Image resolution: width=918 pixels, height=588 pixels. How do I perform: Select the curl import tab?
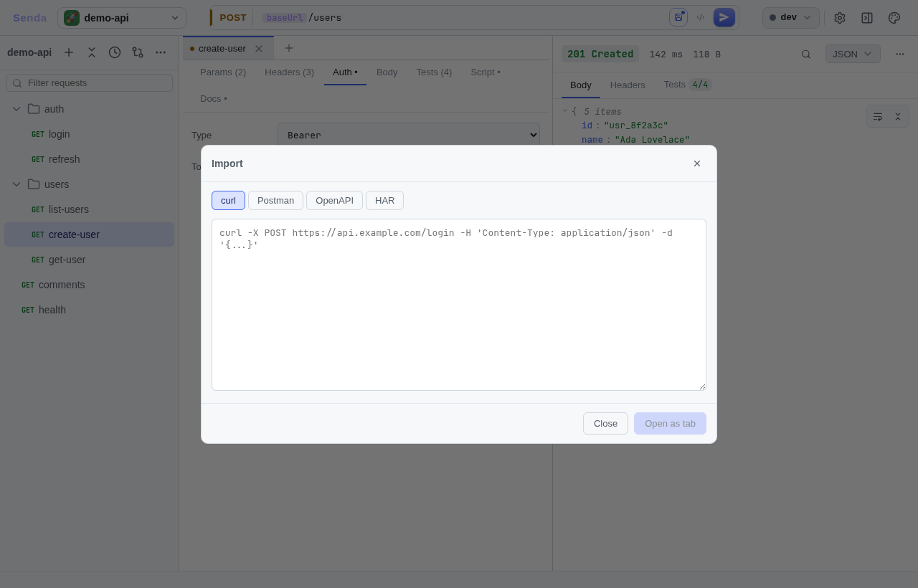click(x=228, y=200)
